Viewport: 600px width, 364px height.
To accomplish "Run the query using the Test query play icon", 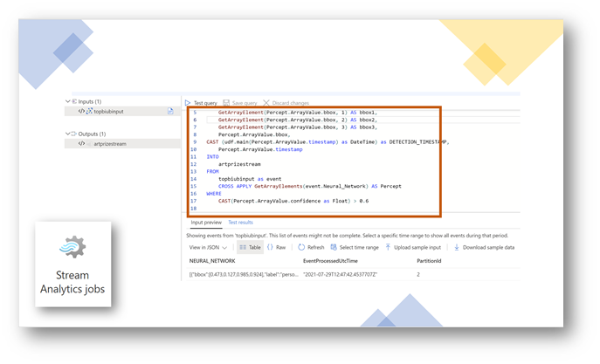I will click(x=188, y=103).
